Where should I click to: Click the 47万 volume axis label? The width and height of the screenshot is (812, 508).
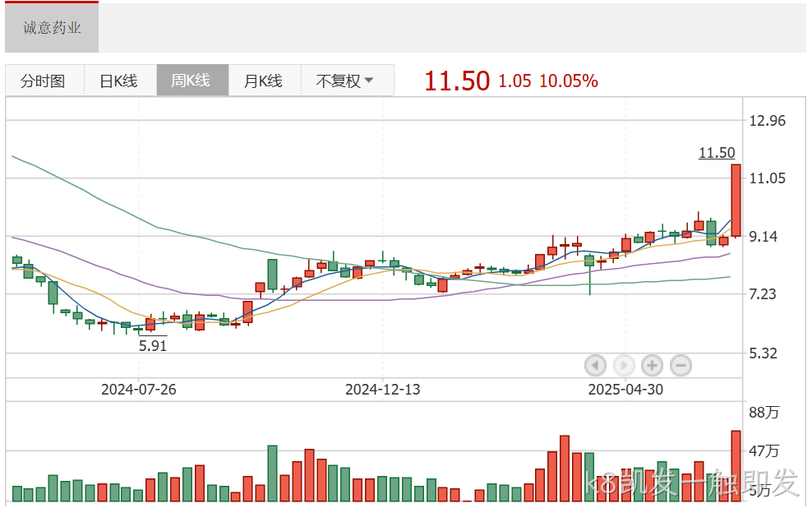[764, 451]
